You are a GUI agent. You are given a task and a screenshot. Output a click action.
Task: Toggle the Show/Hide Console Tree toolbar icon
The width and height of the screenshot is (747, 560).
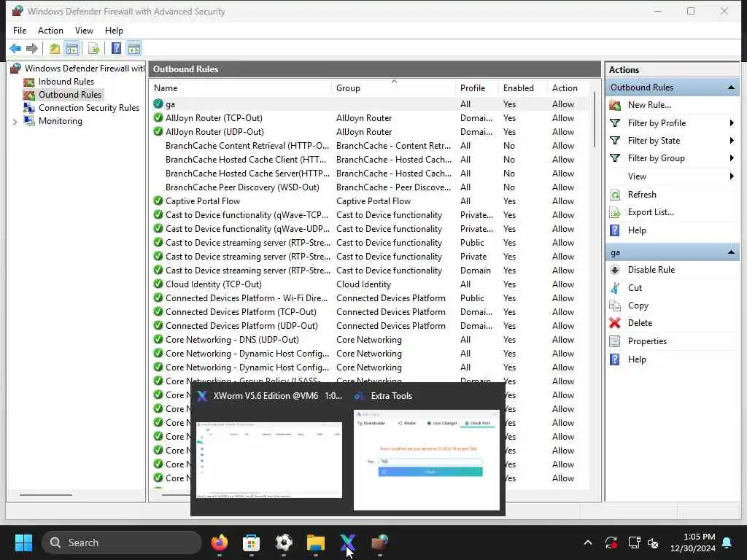point(72,48)
